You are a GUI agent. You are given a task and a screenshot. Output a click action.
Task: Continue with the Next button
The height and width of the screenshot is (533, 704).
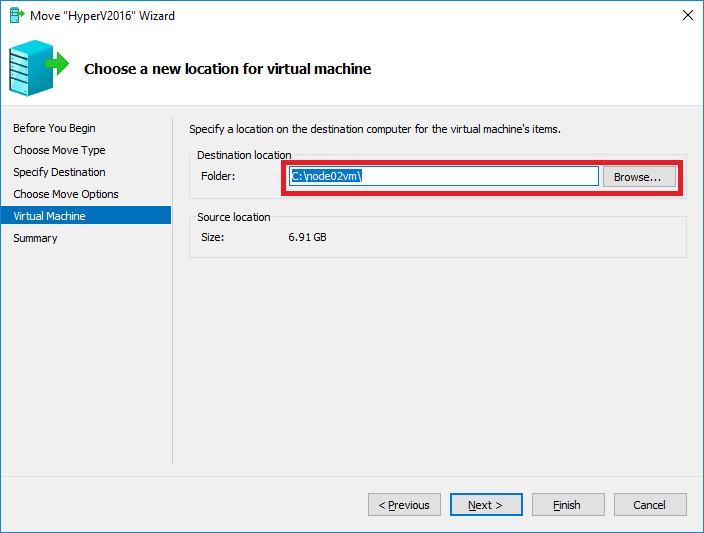point(486,505)
